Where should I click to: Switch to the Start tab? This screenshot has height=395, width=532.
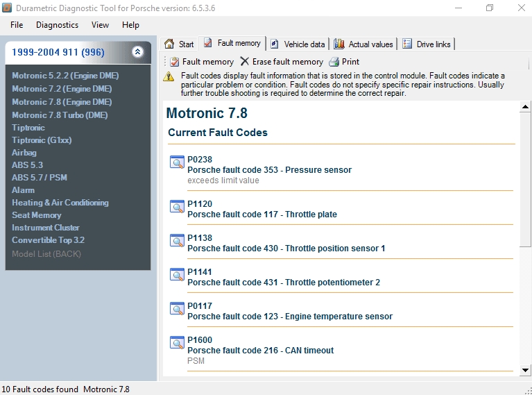tap(179, 44)
